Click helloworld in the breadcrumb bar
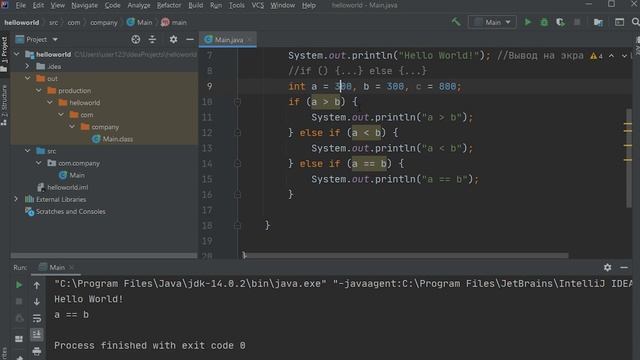The image size is (640, 360). 22,22
